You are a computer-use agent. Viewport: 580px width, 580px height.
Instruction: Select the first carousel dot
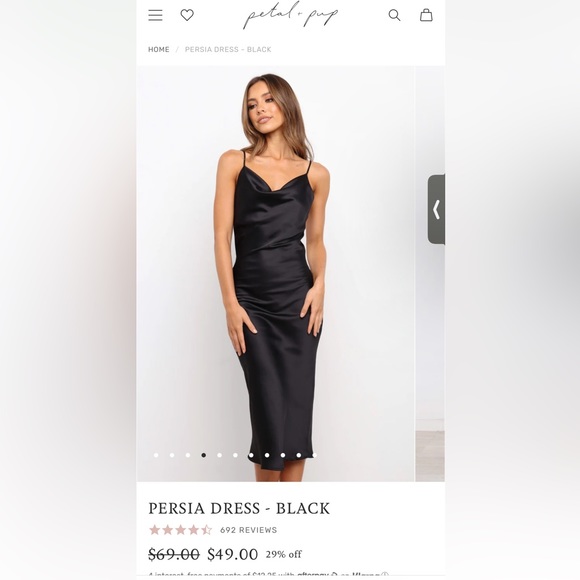[156, 455]
